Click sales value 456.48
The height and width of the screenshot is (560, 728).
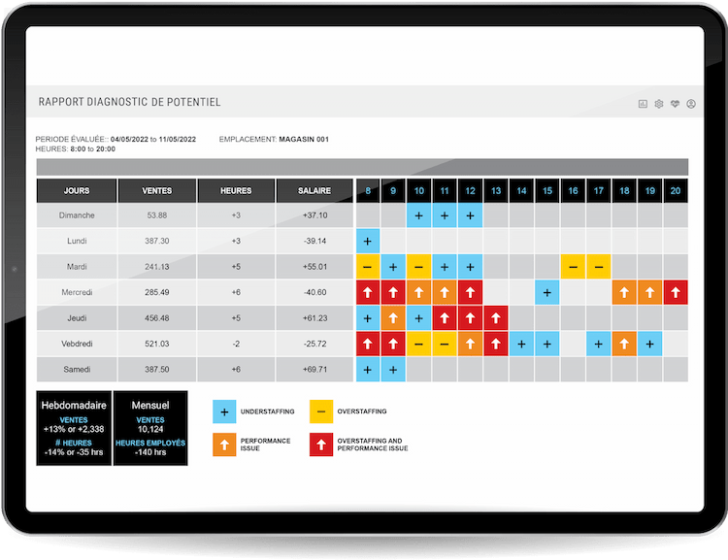coord(157,318)
